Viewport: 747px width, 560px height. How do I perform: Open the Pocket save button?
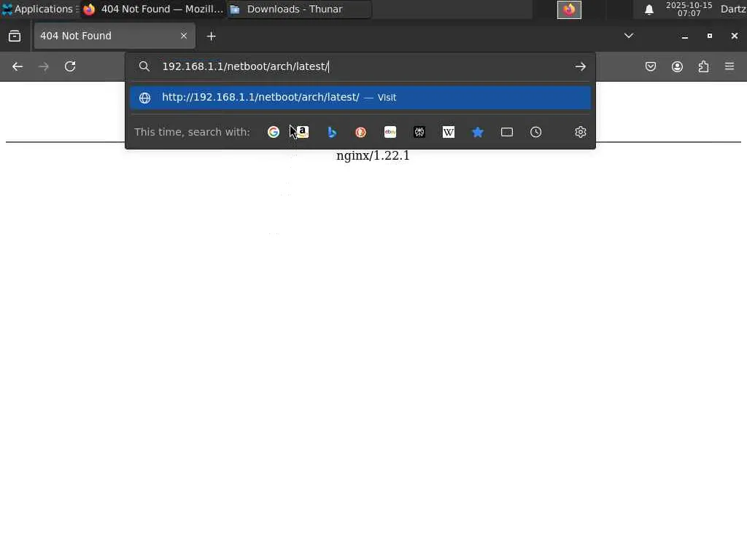pyautogui.click(x=651, y=66)
